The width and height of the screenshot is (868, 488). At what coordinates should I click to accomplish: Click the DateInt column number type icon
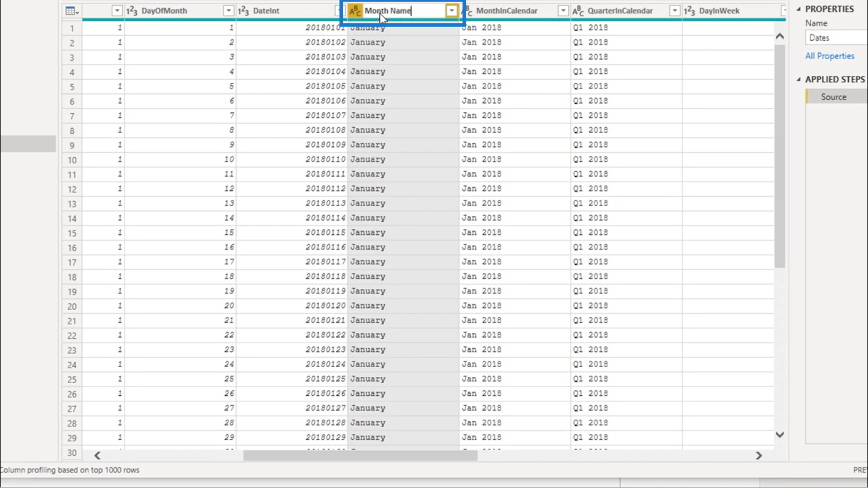coord(244,11)
